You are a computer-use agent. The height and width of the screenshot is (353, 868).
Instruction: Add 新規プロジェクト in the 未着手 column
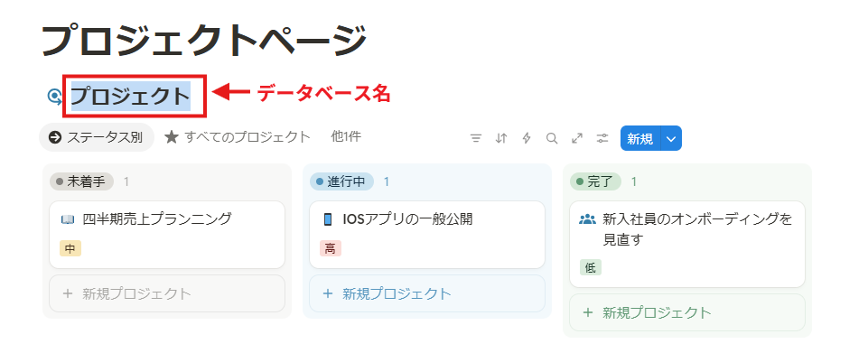point(167,293)
